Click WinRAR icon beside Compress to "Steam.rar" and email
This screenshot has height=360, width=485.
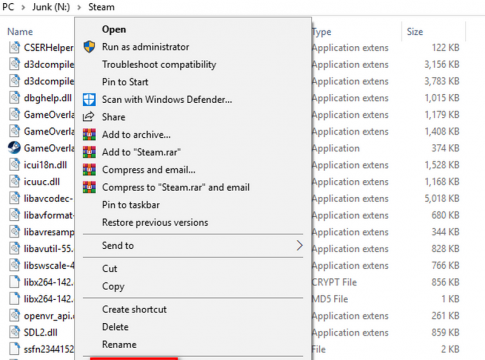89,187
